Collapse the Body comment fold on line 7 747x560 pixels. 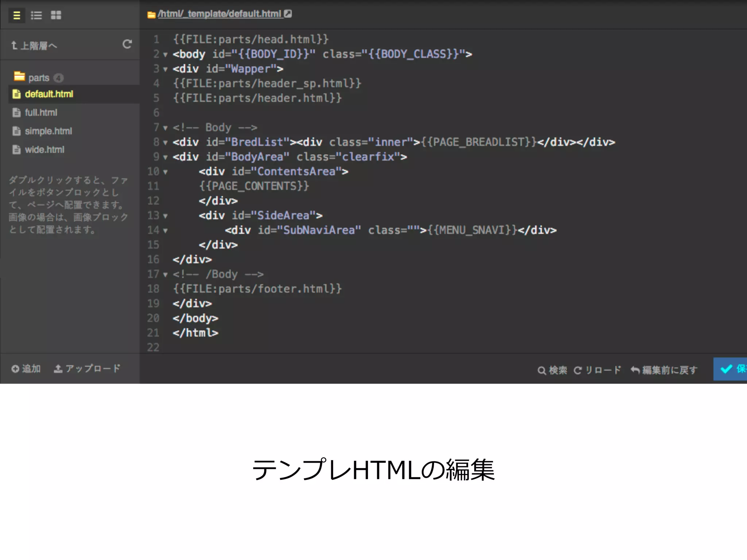pos(165,128)
